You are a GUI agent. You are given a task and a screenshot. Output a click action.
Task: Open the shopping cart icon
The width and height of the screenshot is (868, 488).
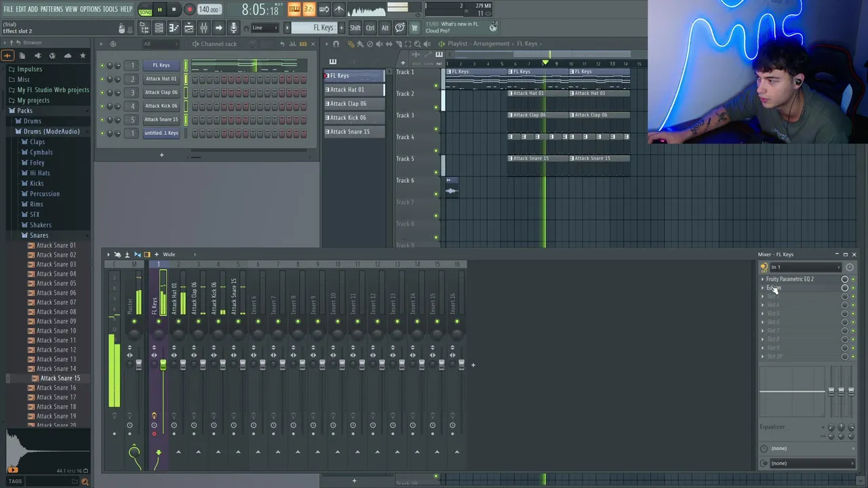click(x=414, y=28)
